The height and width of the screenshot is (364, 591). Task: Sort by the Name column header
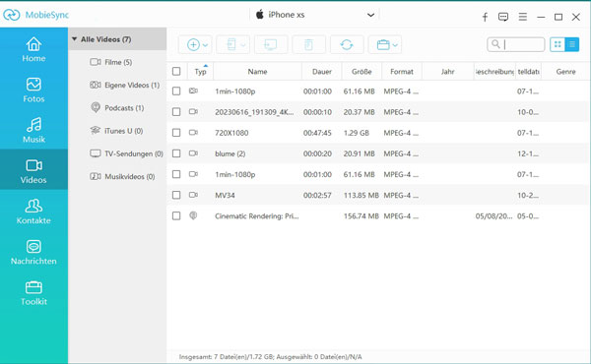pos(257,72)
